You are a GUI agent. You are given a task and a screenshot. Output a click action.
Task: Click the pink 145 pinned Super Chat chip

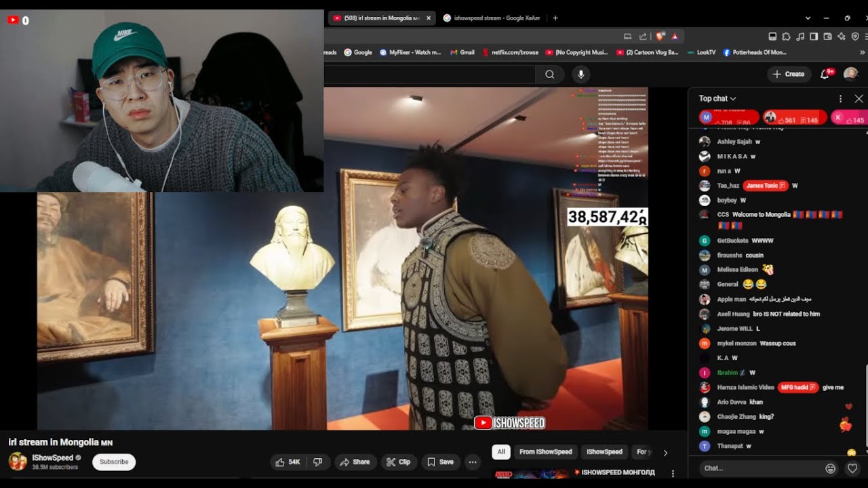tap(849, 118)
